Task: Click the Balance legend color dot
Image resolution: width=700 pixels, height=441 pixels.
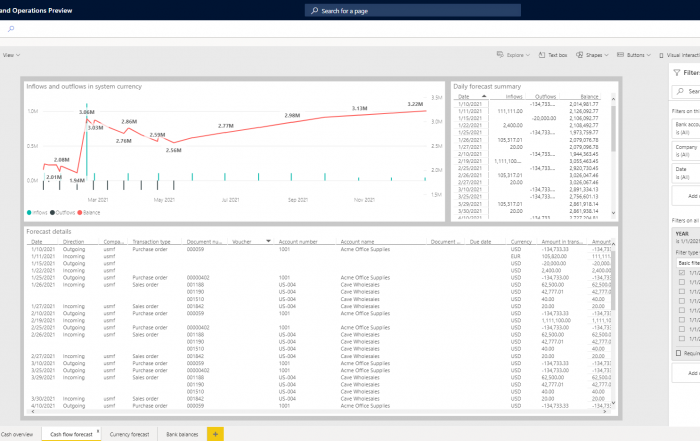Action: [80, 212]
